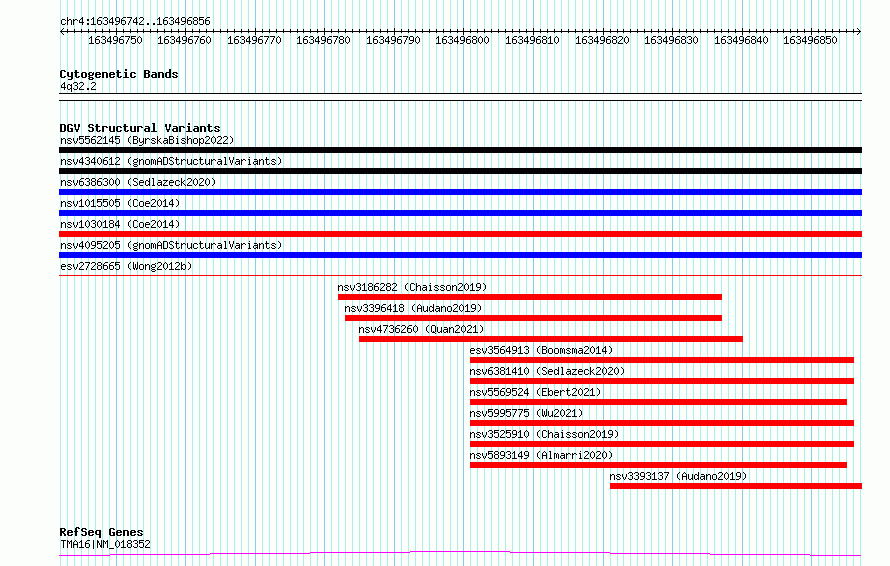Click the black bar under nsv5562145
Viewport: 890px width, 566px height.
click(460, 150)
